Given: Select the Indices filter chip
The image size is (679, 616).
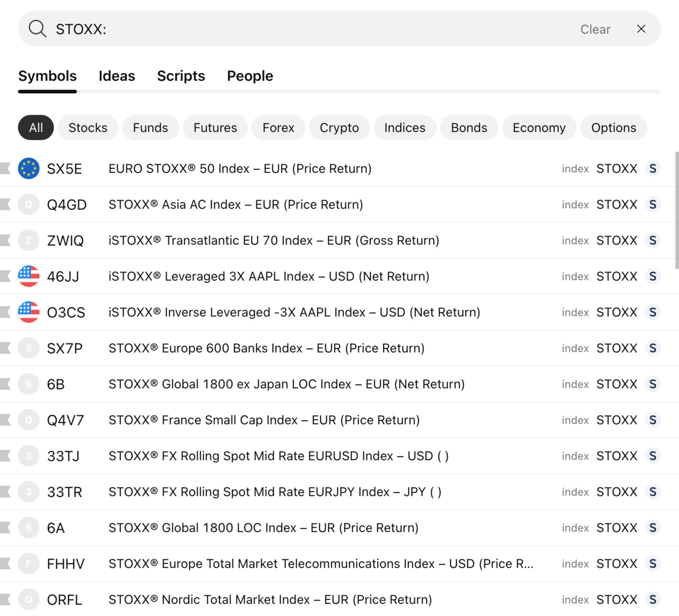Looking at the screenshot, I should tap(404, 128).
